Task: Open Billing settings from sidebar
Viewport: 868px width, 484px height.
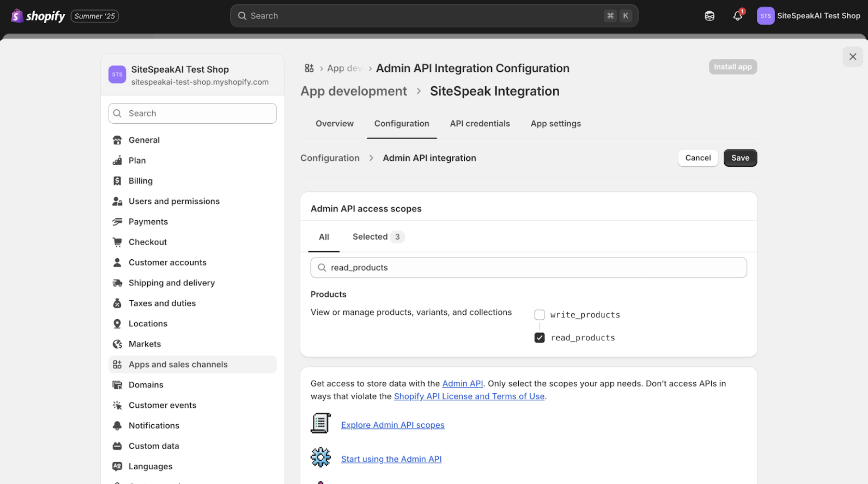Action: coord(140,181)
